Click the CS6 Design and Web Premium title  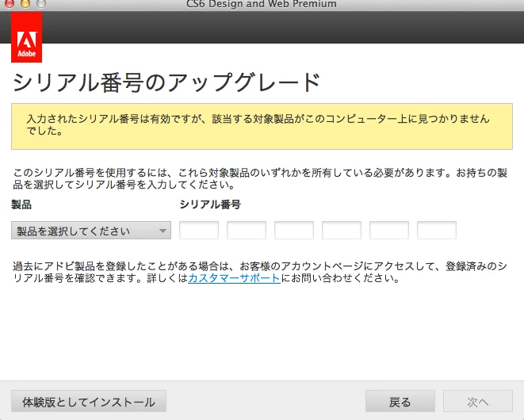click(262, 4)
